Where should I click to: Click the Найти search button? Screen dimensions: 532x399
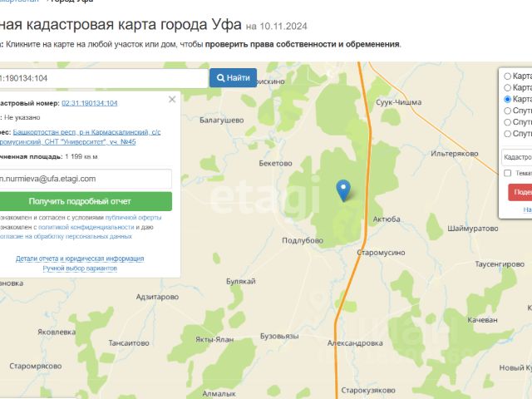point(233,77)
